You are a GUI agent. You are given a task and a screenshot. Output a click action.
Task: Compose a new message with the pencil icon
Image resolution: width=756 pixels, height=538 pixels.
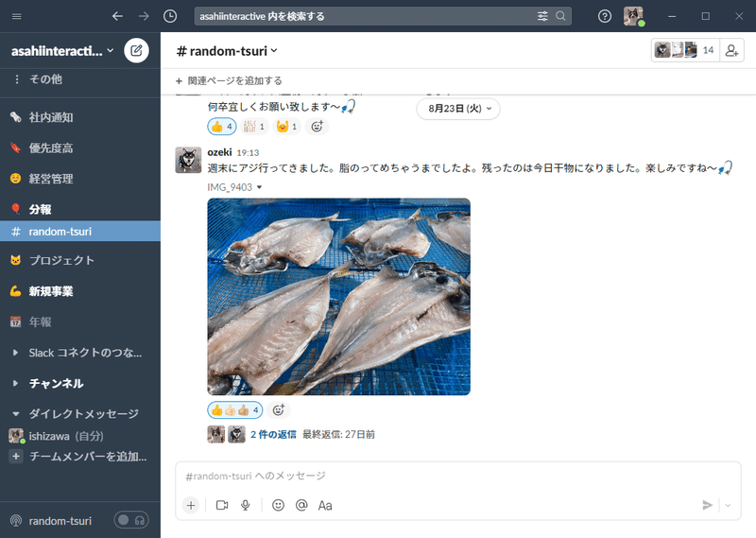pyautogui.click(x=136, y=50)
